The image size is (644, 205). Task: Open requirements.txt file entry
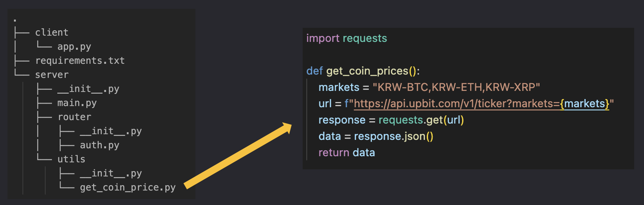tap(80, 60)
